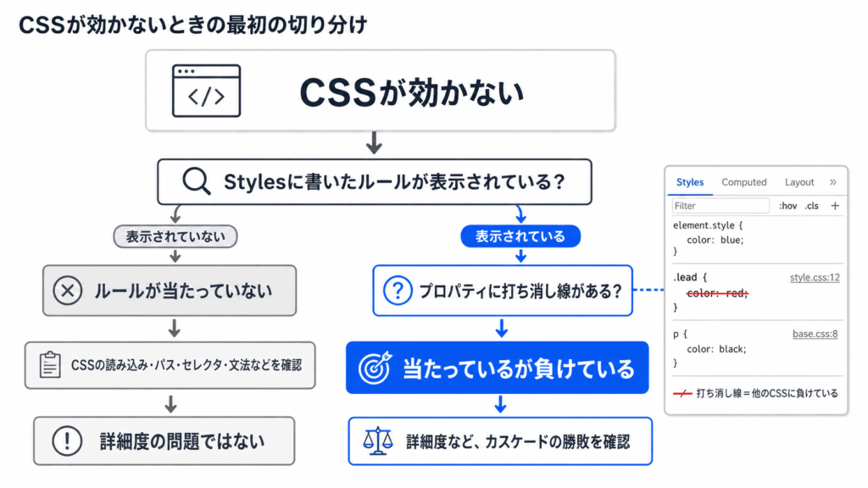The width and height of the screenshot is (868, 488).
Task: Click the gray 表示されていない pill label
Action: pos(175,236)
